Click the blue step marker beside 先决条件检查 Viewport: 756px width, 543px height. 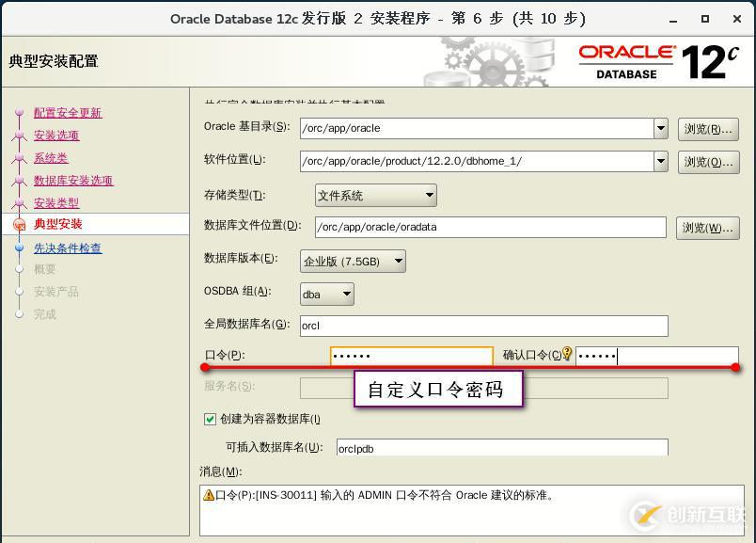[21, 248]
